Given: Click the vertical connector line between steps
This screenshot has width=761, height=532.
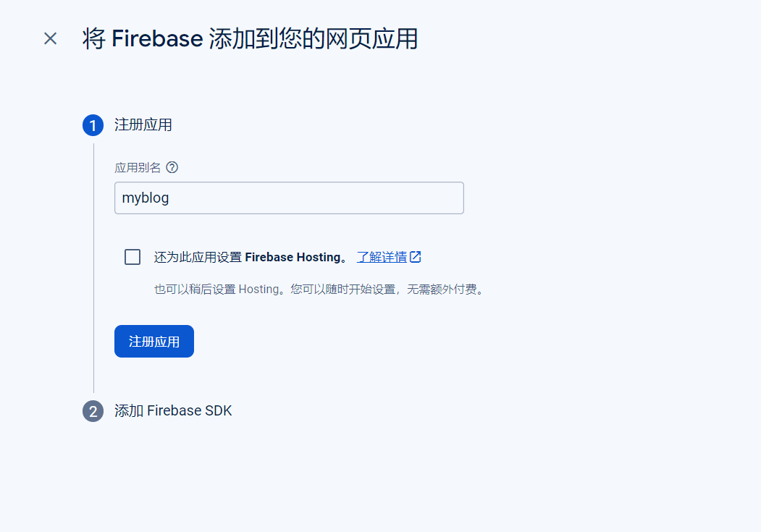Looking at the screenshot, I should [x=93, y=268].
